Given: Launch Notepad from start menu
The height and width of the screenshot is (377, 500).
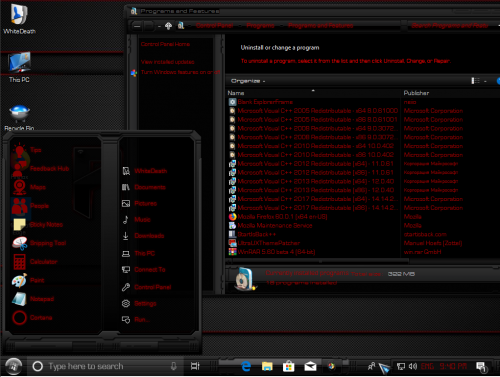Looking at the screenshot, I should 33,299.
